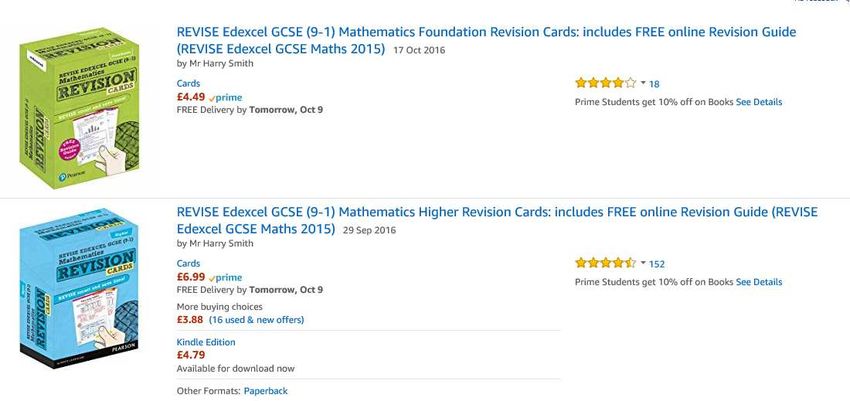The image size is (850, 401).
Task: Open the Paperback other format link
Action: coord(266,391)
